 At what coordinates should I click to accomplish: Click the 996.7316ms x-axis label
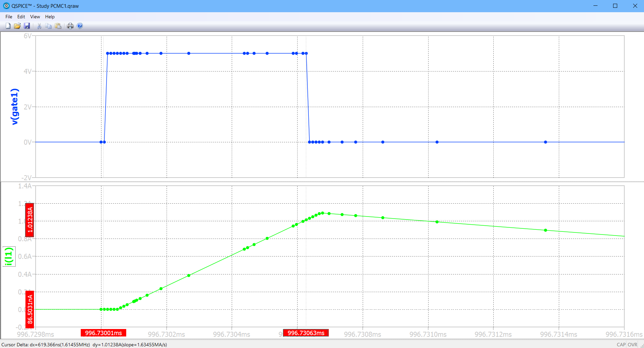click(x=624, y=334)
